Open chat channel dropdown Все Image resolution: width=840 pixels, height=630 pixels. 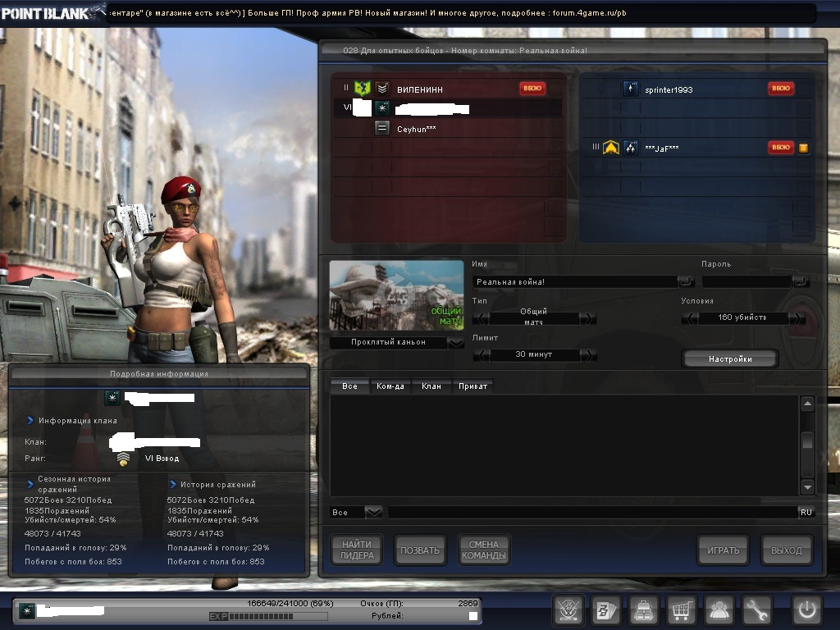pos(373,513)
